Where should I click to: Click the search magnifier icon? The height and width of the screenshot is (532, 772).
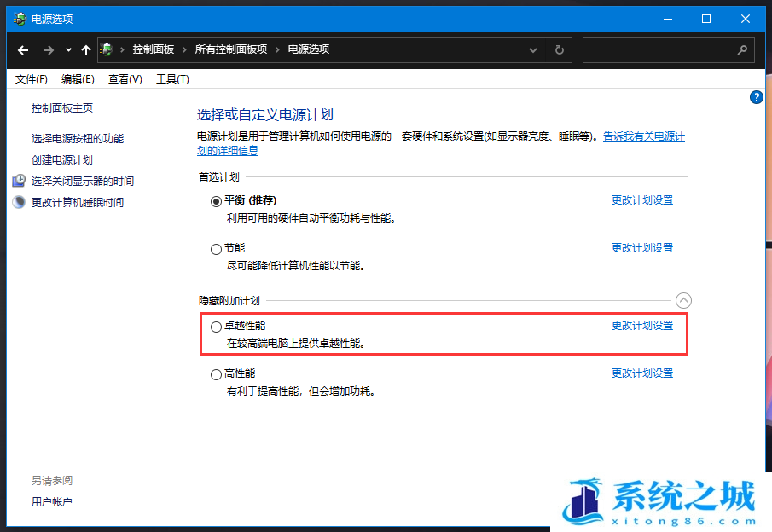pyautogui.click(x=742, y=50)
